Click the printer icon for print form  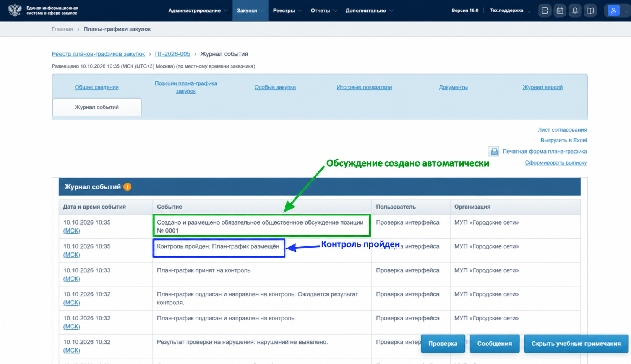point(494,151)
